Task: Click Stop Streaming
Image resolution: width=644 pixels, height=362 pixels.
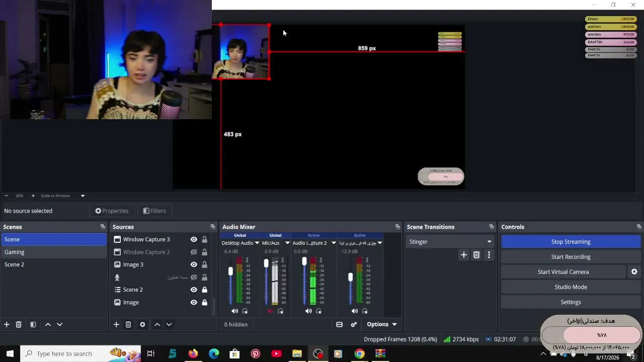Action: pos(571,242)
